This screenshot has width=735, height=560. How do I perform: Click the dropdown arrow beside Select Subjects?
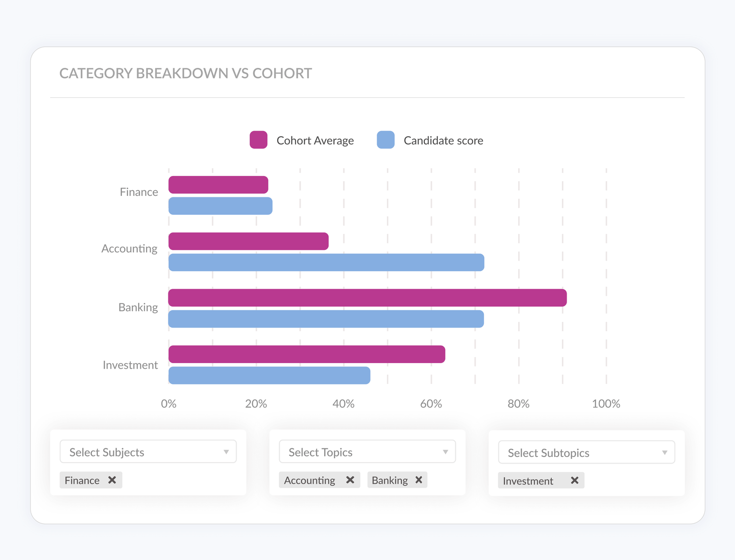(x=226, y=452)
